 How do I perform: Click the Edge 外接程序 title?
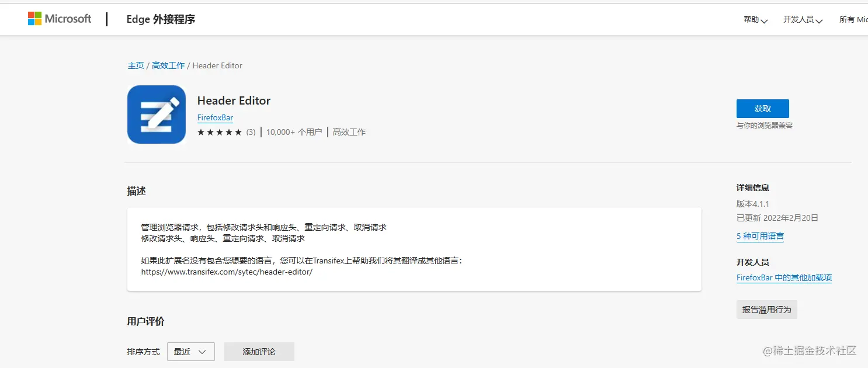(x=161, y=19)
